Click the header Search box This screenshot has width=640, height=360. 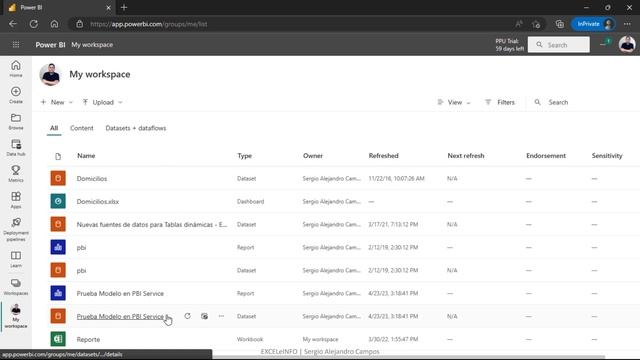[x=558, y=44]
